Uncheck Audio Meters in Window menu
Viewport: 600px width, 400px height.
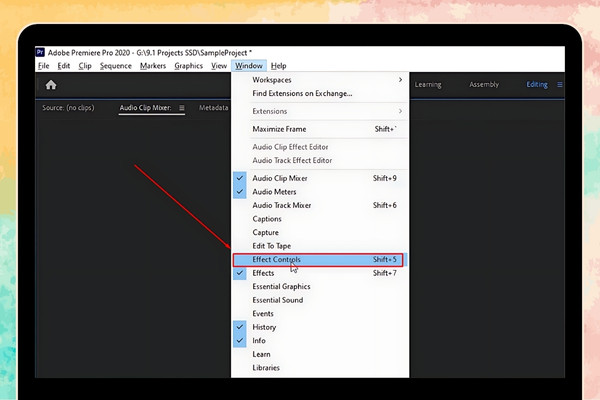click(x=320, y=192)
